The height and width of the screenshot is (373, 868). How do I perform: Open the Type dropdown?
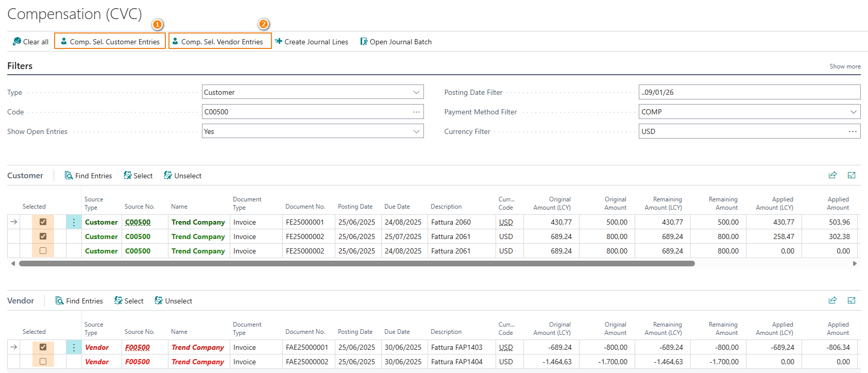416,92
